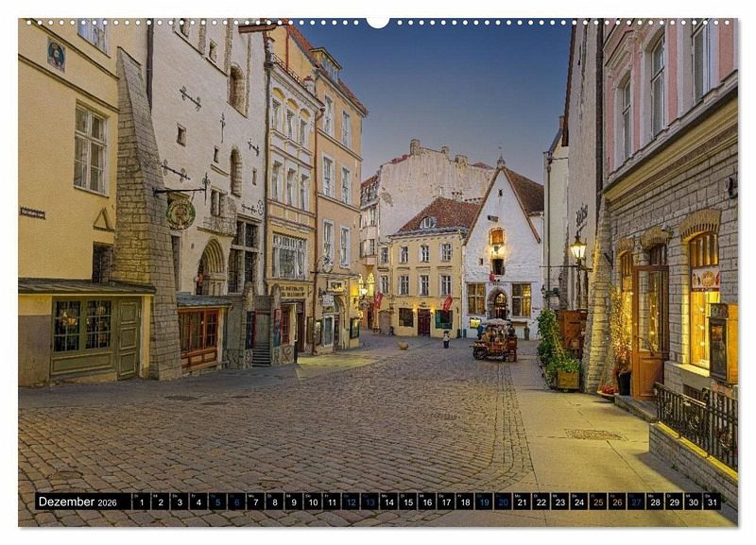The image size is (756, 545).
Task: Click the highlighted day 25 cell
Action: pos(597,502)
